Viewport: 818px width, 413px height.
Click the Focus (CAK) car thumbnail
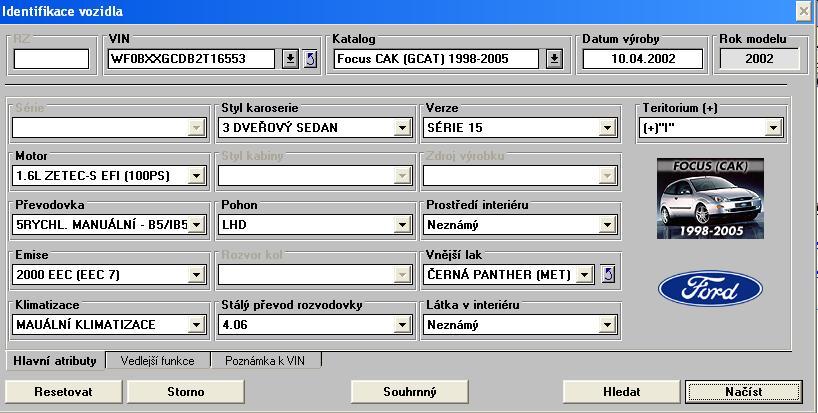tap(710, 199)
